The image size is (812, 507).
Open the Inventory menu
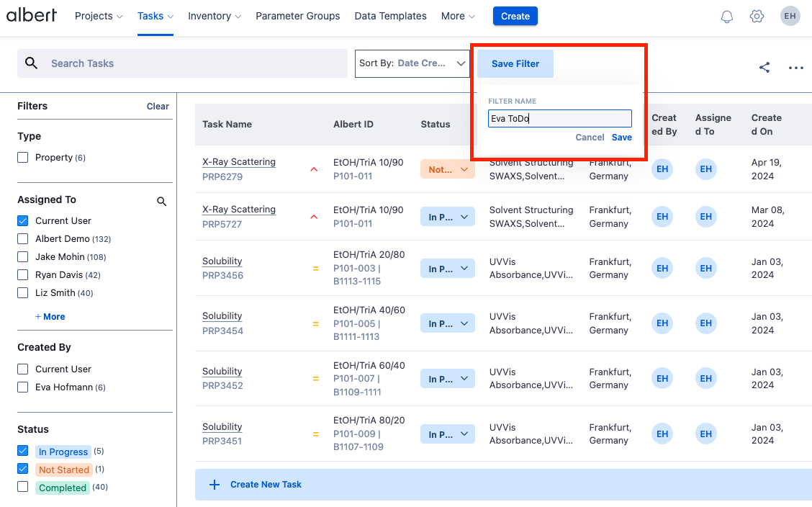coord(214,16)
